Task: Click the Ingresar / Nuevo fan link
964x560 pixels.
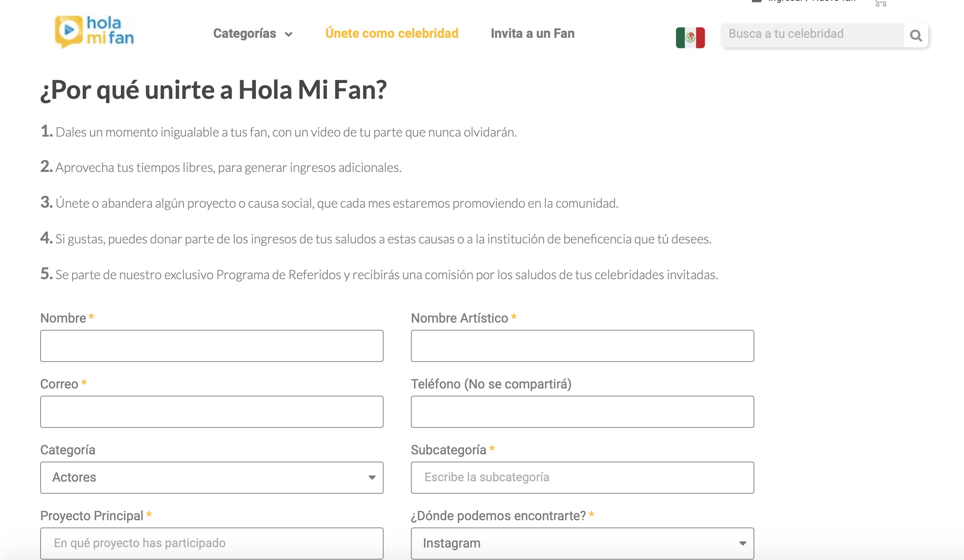Action: 811,1
